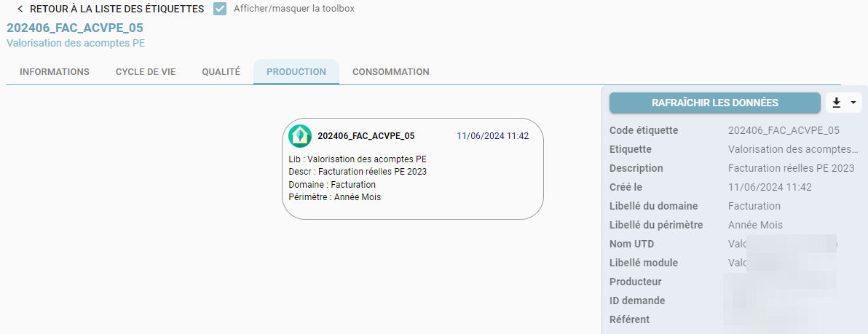
Task: Select the 202406_FAC_ACVPE_05 card title
Action: [x=366, y=136]
